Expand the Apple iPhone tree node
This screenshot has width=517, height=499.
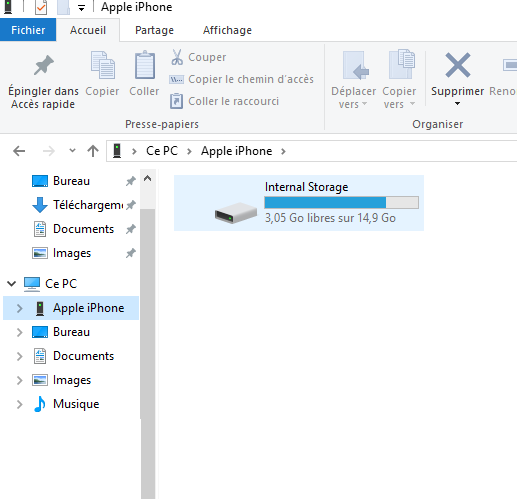point(20,308)
